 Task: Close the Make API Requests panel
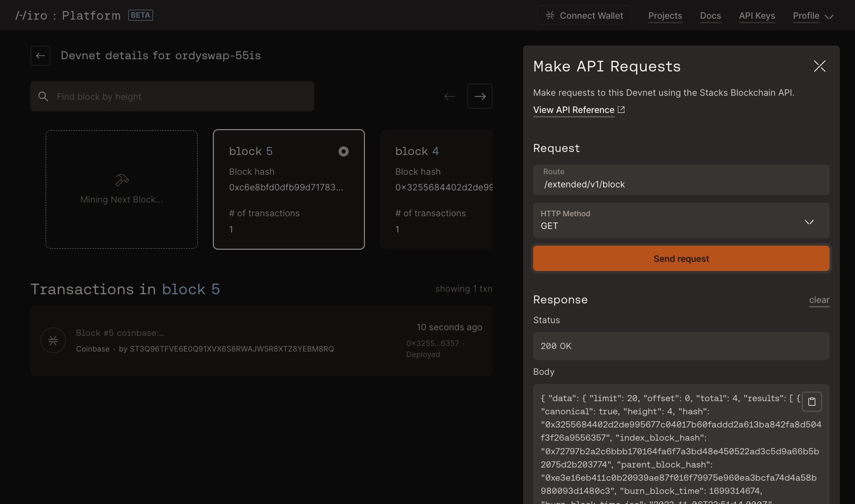(x=820, y=66)
